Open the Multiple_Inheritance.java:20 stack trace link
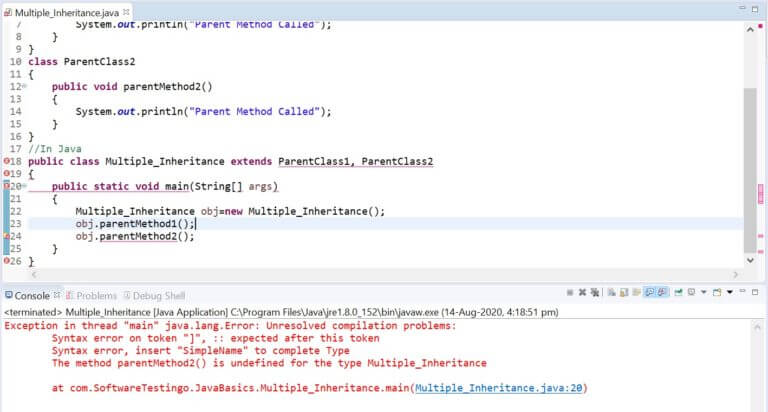 499,387
